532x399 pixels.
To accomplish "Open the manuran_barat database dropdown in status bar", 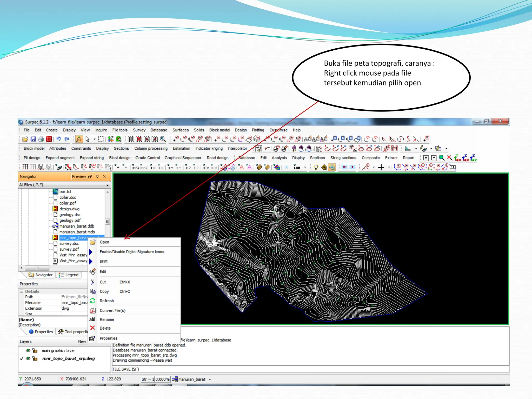I will (x=210, y=379).
